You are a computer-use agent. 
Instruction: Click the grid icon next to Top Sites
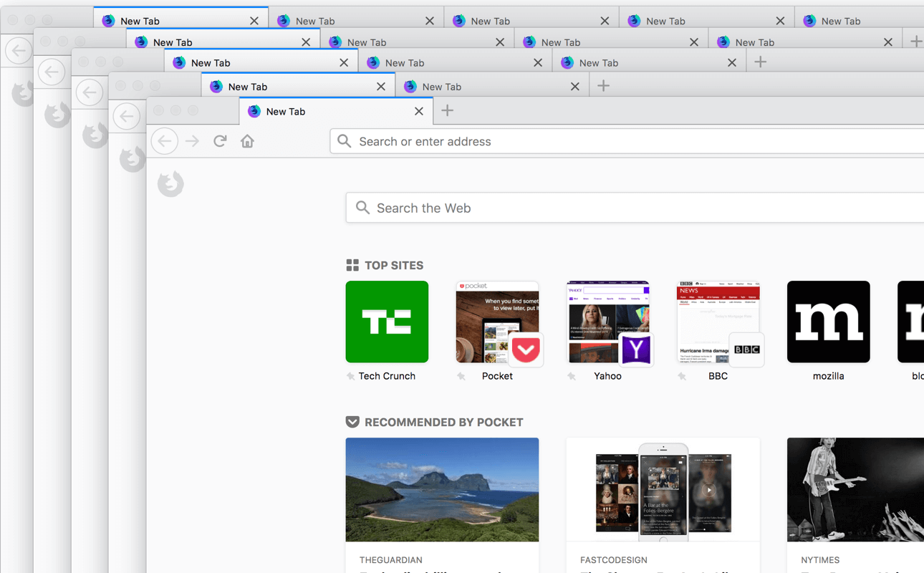pyautogui.click(x=352, y=265)
